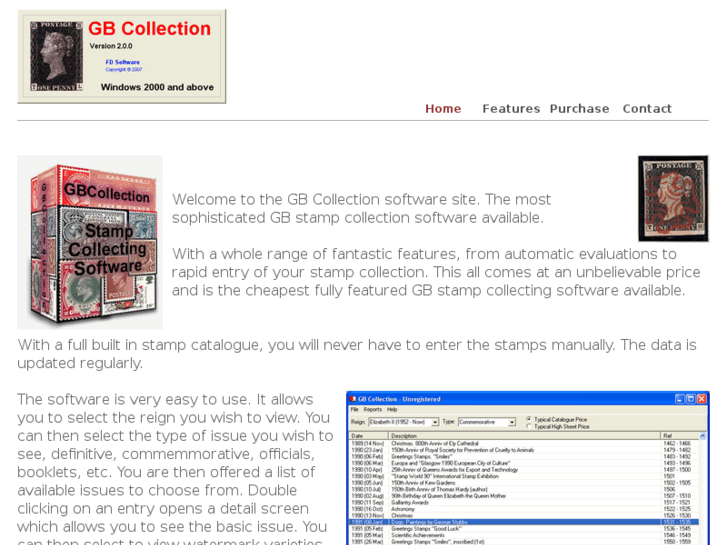Select the 'Scientific Achievements' row
Viewport: 727px width, 545px height.
524,535
